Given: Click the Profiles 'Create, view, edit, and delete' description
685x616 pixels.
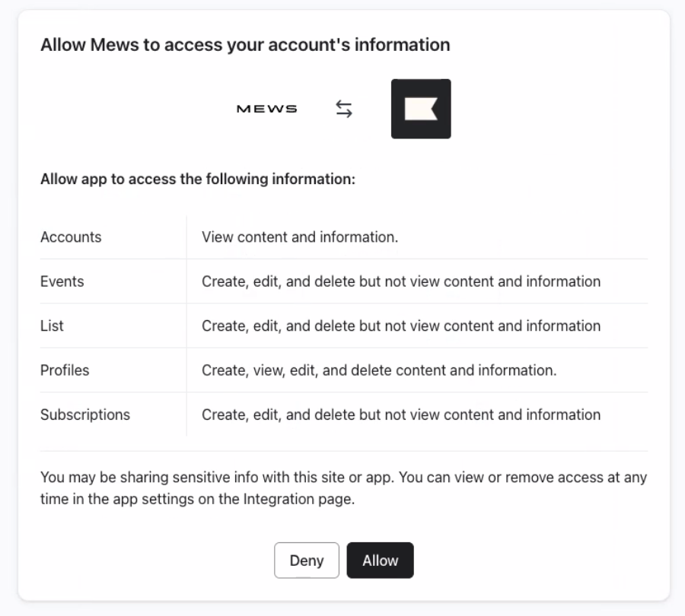Looking at the screenshot, I should point(379,370).
